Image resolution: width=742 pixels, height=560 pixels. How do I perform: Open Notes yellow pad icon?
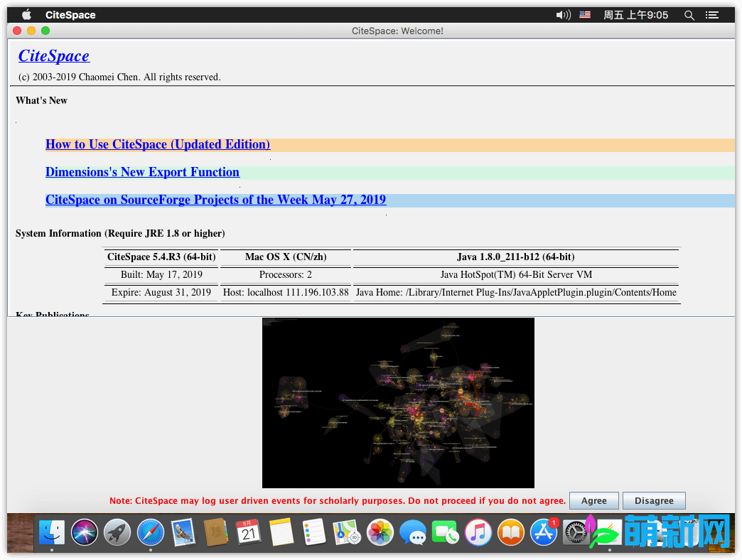click(x=281, y=532)
